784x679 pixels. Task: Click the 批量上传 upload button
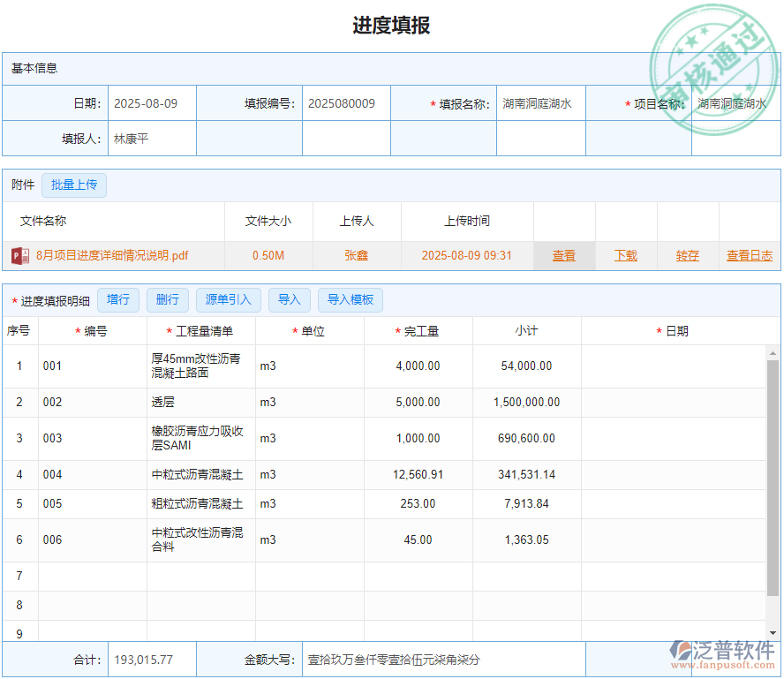point(74,185)
